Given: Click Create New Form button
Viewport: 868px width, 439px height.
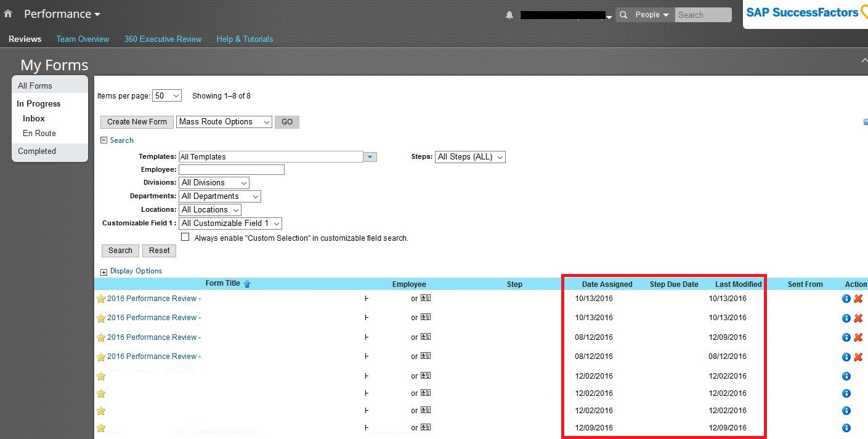Looking at the screenshot, I should [x=137, y=122].
